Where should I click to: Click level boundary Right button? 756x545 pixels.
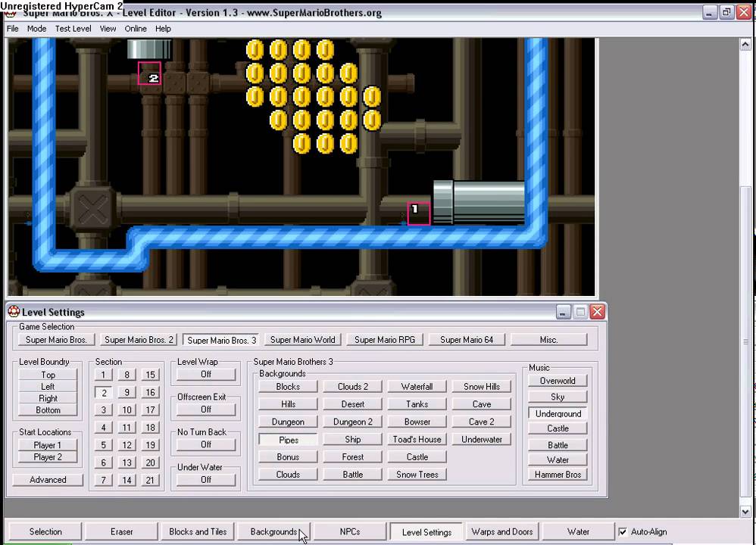(x=48, y=398)
